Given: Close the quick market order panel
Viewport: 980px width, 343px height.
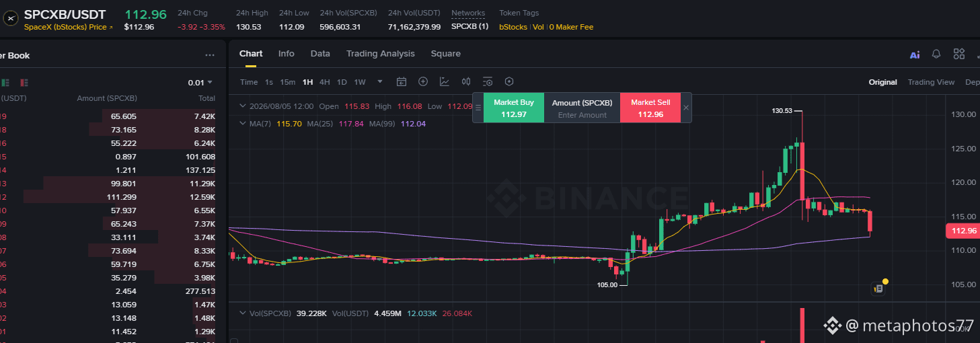Looking at the screenshot, I should tap(686, 108).
